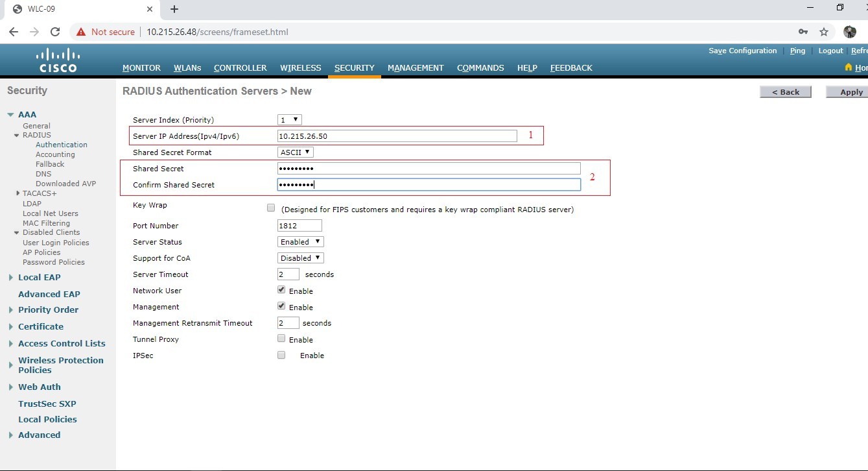
Task: Open the HELP menu
Action: [527, 67]
